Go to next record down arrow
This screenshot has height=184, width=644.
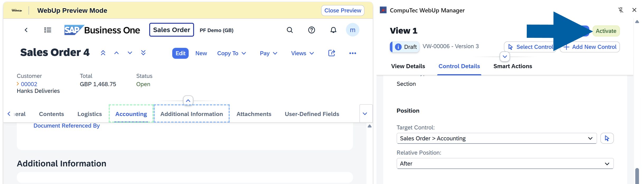(130, 53)
